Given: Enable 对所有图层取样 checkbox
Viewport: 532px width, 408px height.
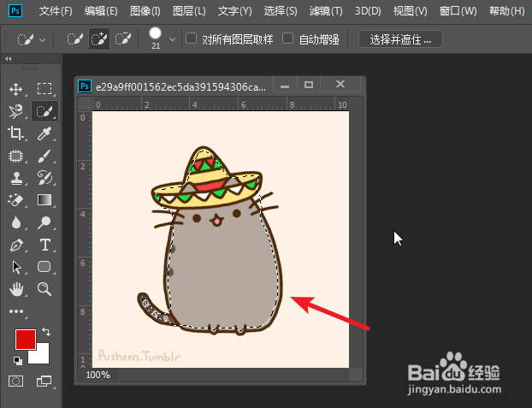Looking at the screenshot, I should coord(192,38).
